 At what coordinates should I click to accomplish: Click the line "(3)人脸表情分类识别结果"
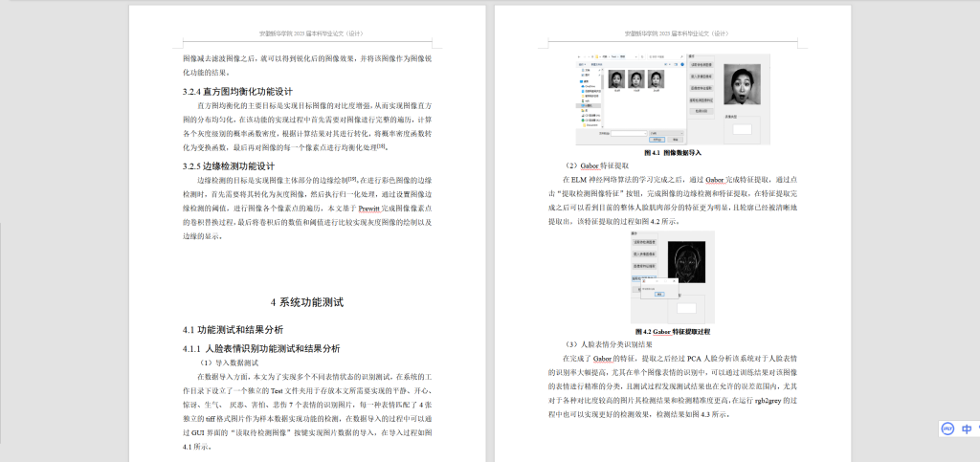point(608,344)
